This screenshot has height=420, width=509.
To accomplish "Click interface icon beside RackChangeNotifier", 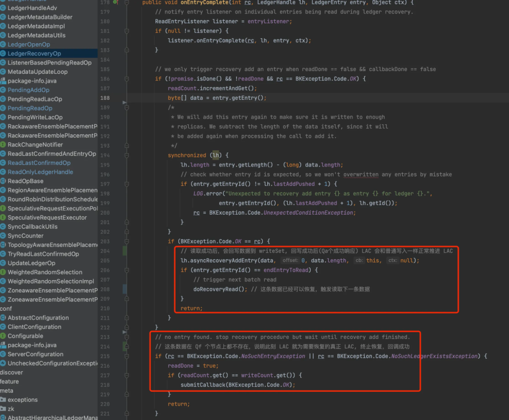I will tap(3, 145).
